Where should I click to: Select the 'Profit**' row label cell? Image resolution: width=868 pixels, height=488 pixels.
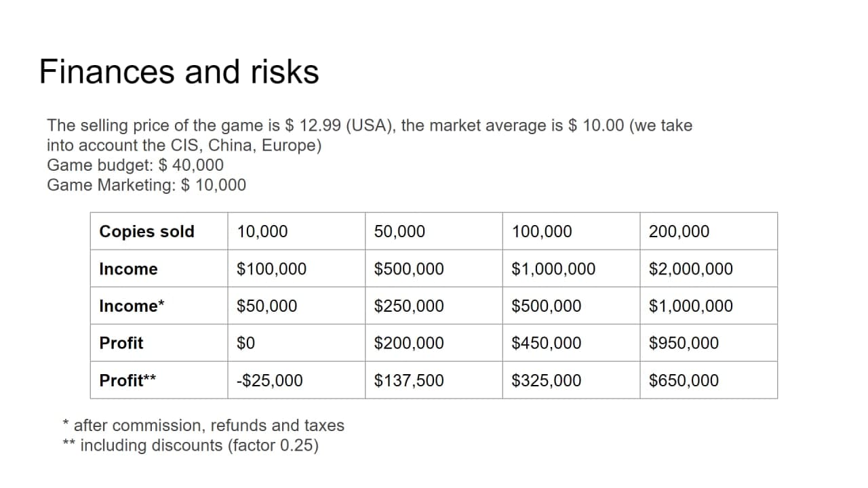(x=159, y=380)
